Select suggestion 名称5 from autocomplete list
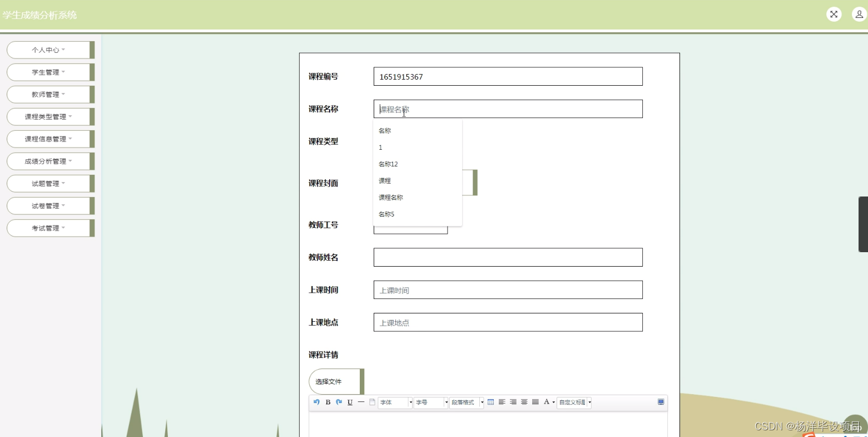The image size is (868, 437). click(418, 214)
